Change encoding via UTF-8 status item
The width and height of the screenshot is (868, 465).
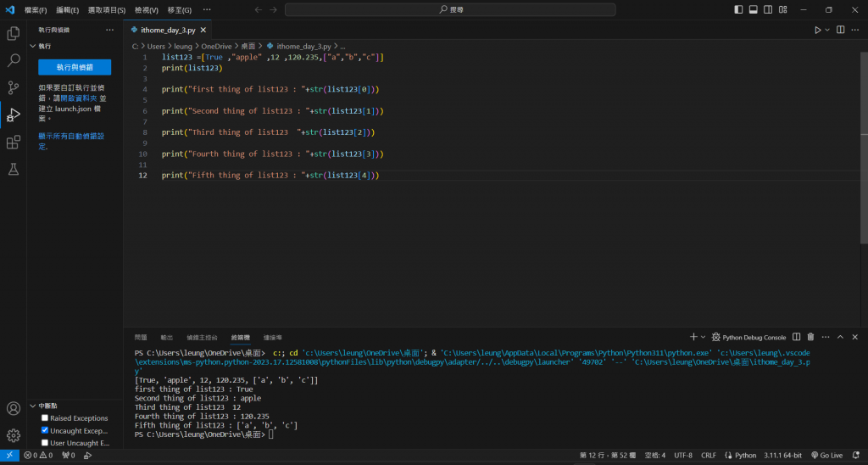683,455
